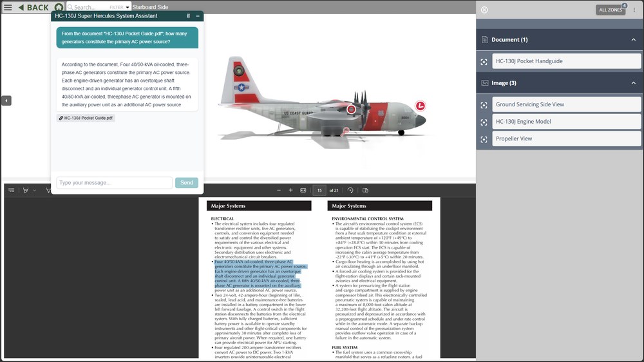
Task: Send the chat message
Action: coord(187,182)
